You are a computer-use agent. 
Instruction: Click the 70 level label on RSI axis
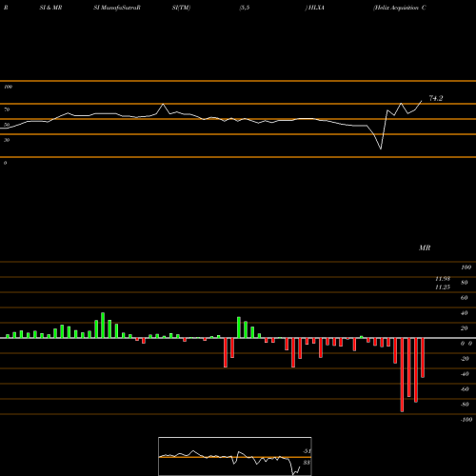[x=7, y=109]
